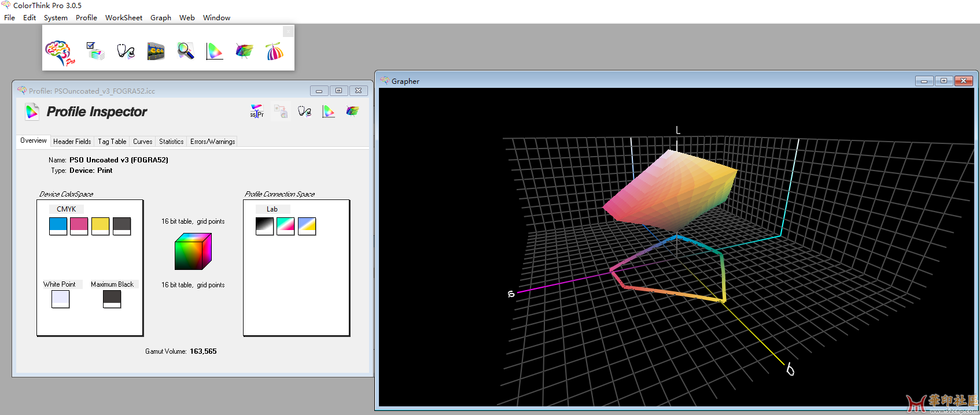980x415 pixels.
Task: Click the ColorThink Pro title bar icon
Action: [x=6, y=5]
